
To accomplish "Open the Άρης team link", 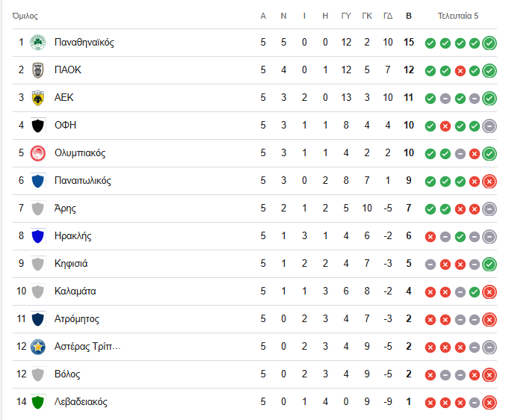I will (x=65, y=209).
